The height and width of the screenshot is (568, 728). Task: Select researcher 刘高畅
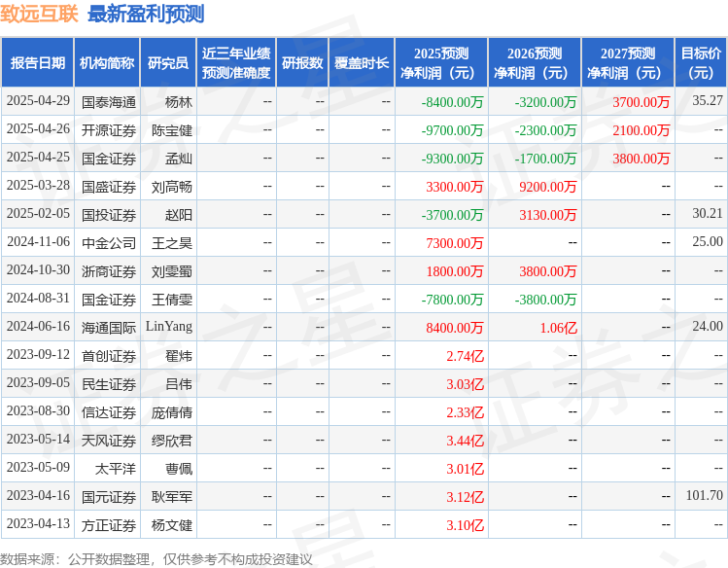(x=172, y=187)
